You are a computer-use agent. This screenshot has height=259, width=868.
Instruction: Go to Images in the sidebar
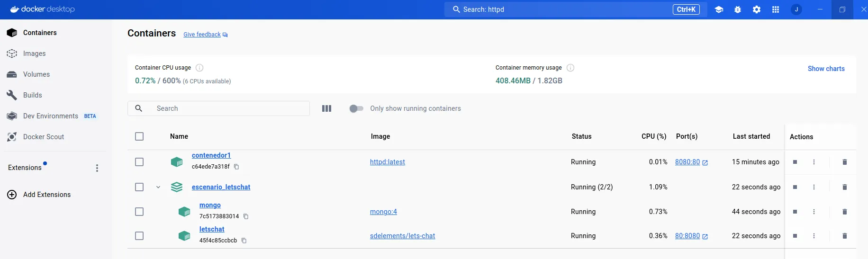tap(35, 54)
